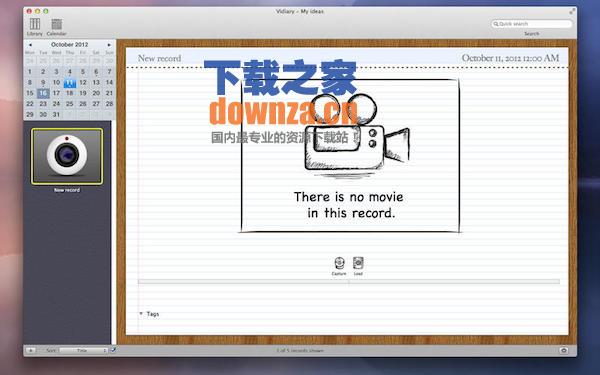Click the plus add-record button
This screenshot has height=375, width=600.
pyautogui.click(x=31, y=350)
